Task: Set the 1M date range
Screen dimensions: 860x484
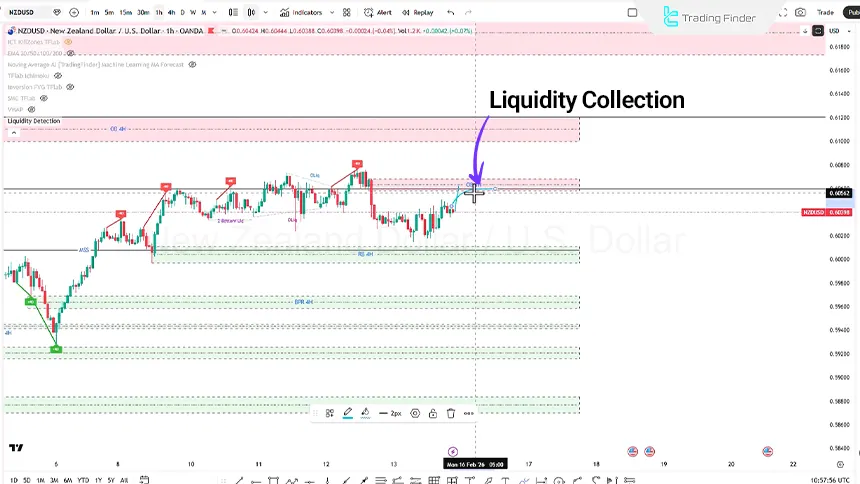Action: 41,480
